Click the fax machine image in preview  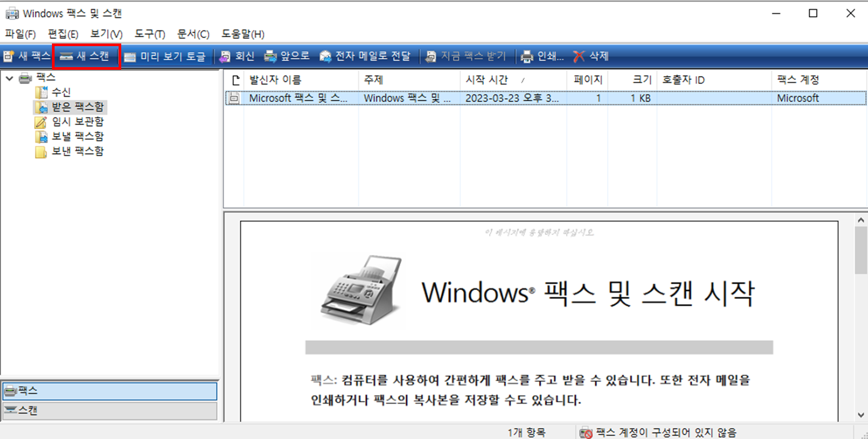click(x=362, y=290)
